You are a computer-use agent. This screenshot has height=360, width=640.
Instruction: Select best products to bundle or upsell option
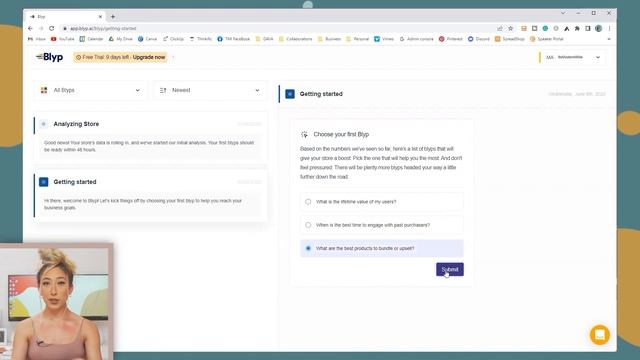(x=382, y=248)
